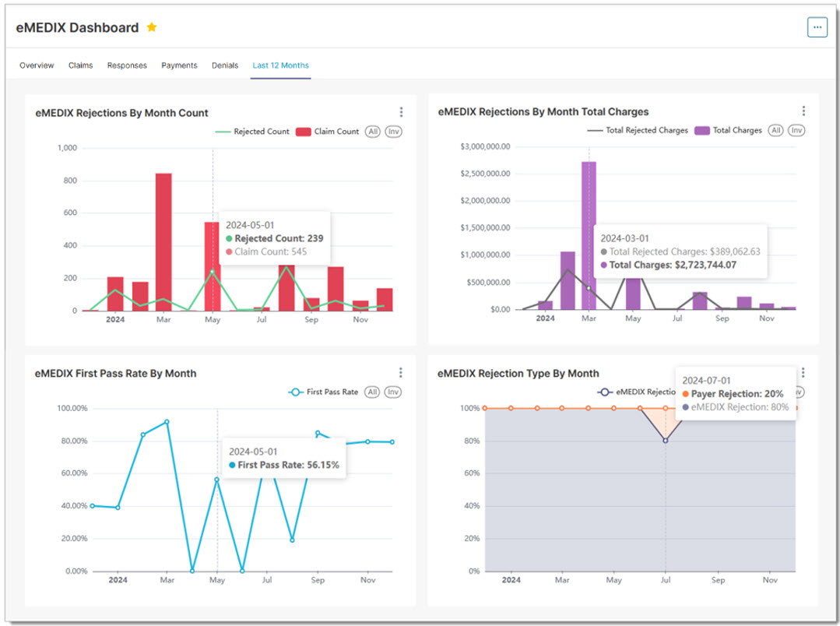Click the green Rejected Count legend marker

tap(223, 131)
